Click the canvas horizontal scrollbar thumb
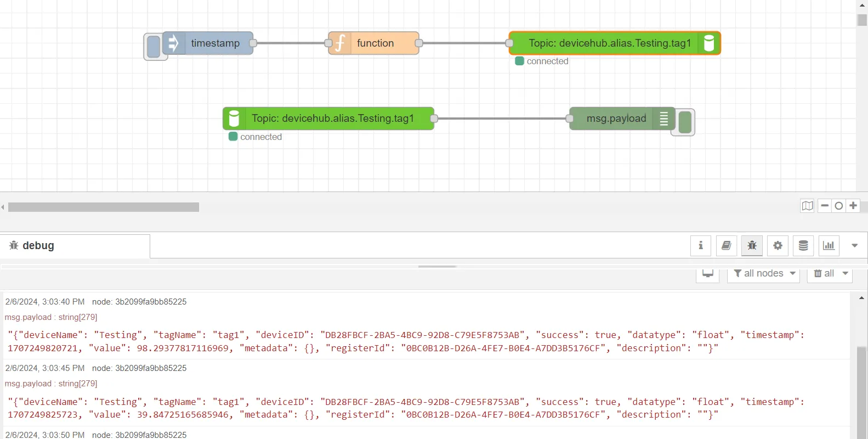The height and width of the screenshot is (439, 868). pos(104,207)
